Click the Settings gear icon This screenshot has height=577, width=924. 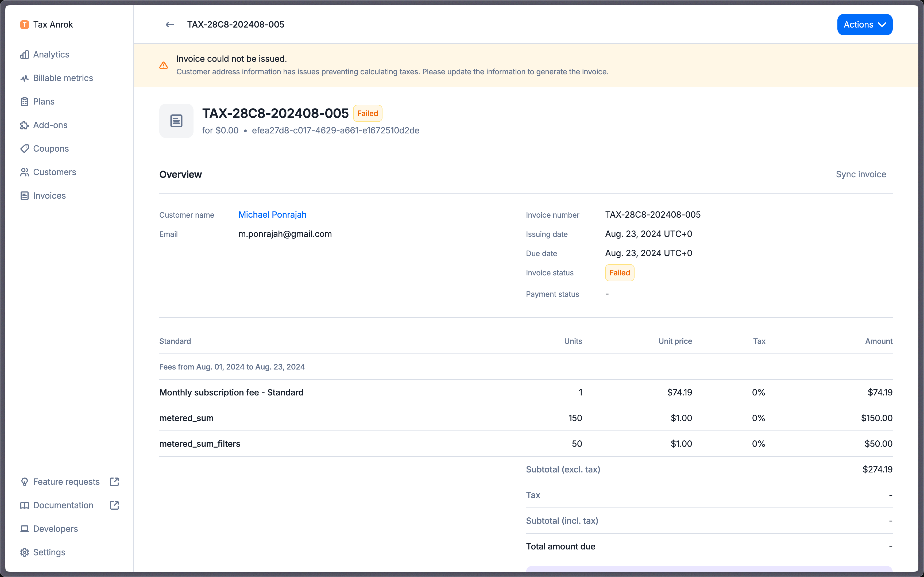click(24, 552)
